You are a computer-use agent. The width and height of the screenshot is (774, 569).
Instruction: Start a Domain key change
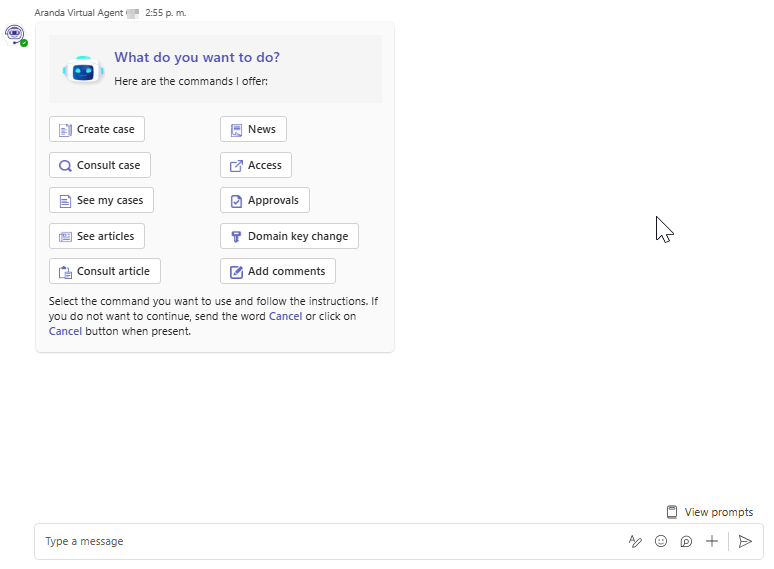click(289, 236)
